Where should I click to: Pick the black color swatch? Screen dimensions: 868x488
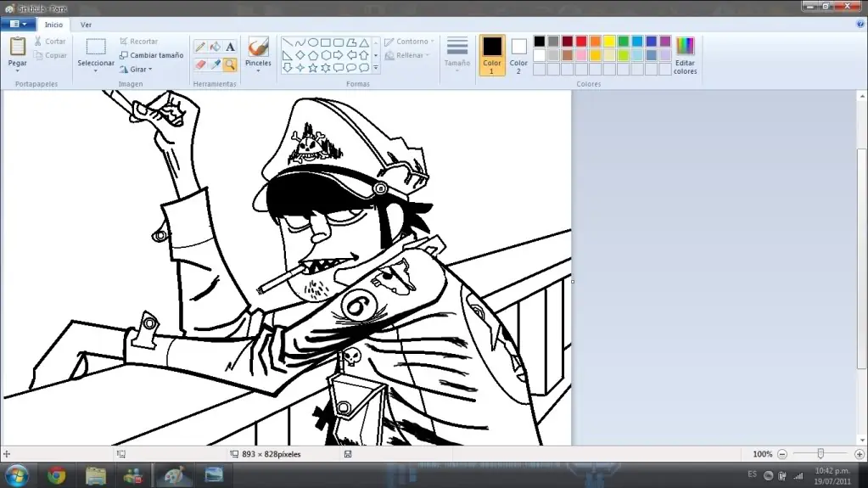tap(539, 42)
